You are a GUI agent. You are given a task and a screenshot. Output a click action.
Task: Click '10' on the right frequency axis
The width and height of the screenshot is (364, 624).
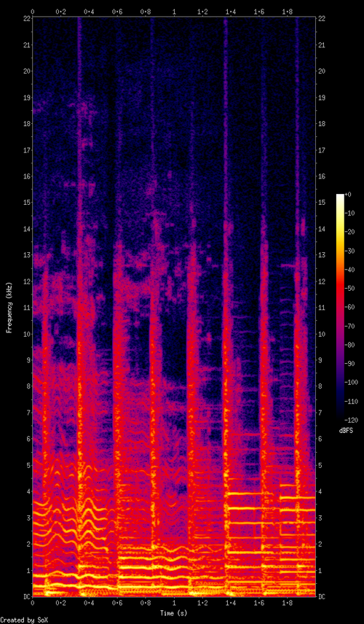coord(322,334)
